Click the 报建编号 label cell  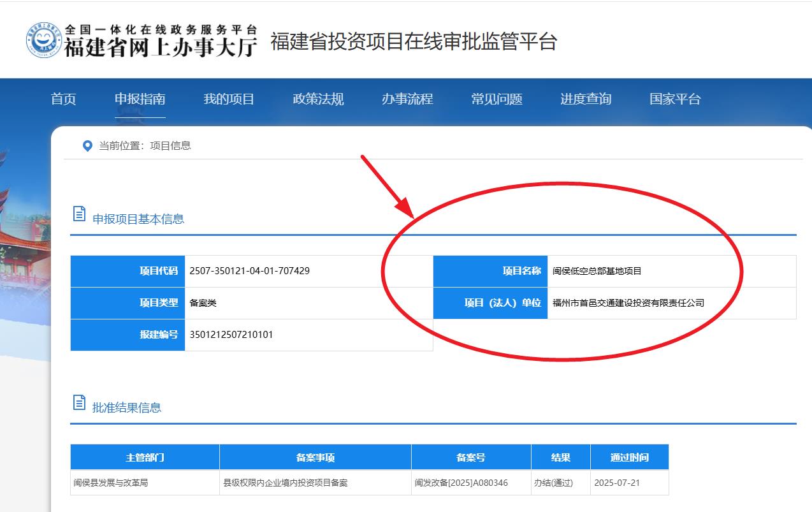(x=127, y=335)
